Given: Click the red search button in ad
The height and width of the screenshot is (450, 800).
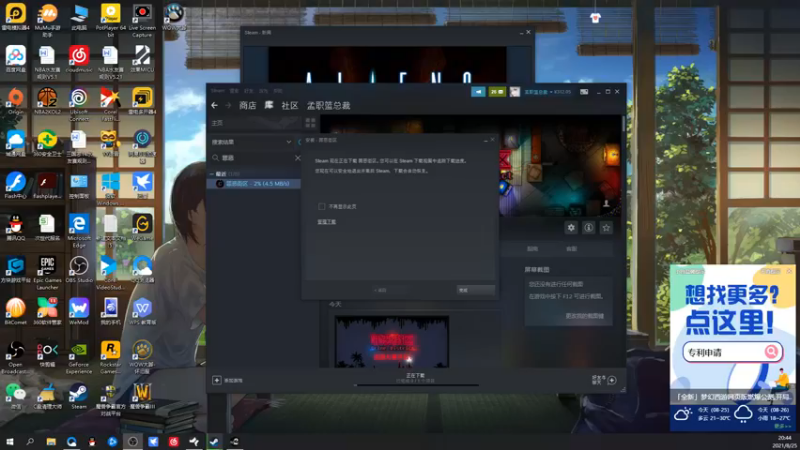Looking at the screenshot, I should [771, 352].
